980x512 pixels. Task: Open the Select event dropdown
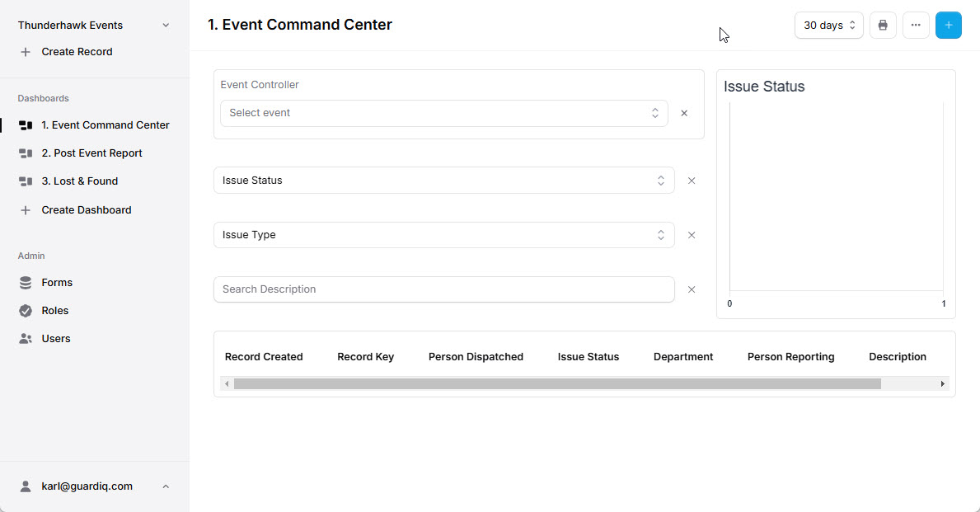443,113
